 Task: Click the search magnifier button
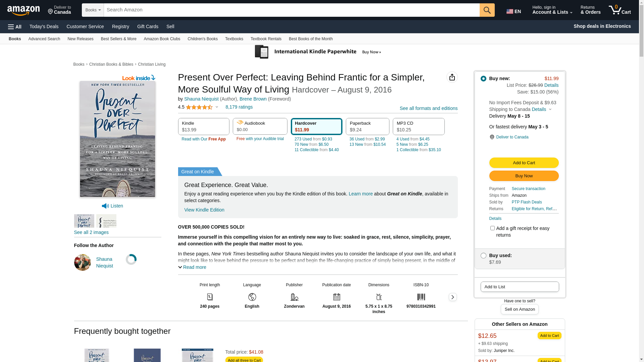[x=487, y=10]
